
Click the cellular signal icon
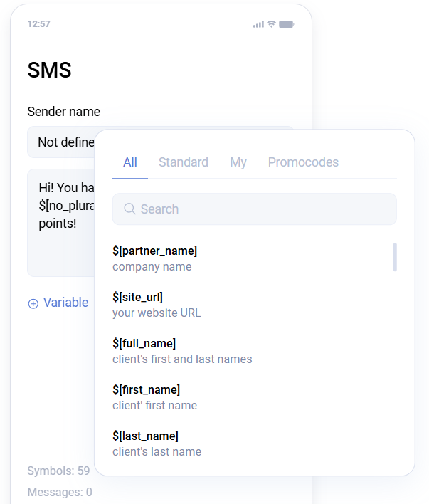pyautogui.click(x=258, y=24)
